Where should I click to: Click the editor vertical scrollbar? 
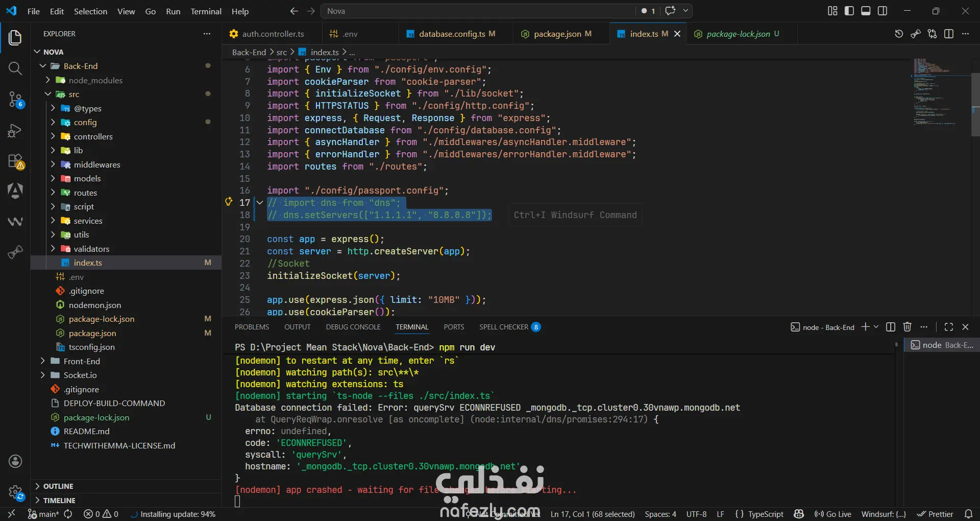click(975, 105)
